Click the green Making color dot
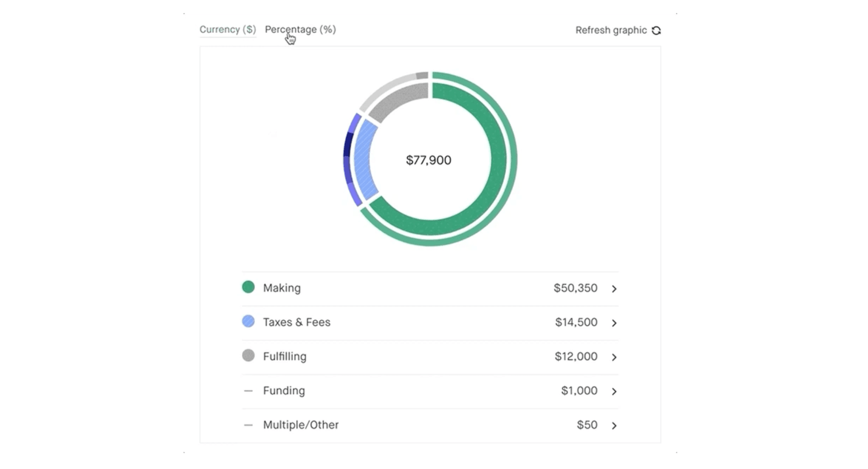Image resolution: width=868 pixels, height=469 pixels. pos(248,287)
